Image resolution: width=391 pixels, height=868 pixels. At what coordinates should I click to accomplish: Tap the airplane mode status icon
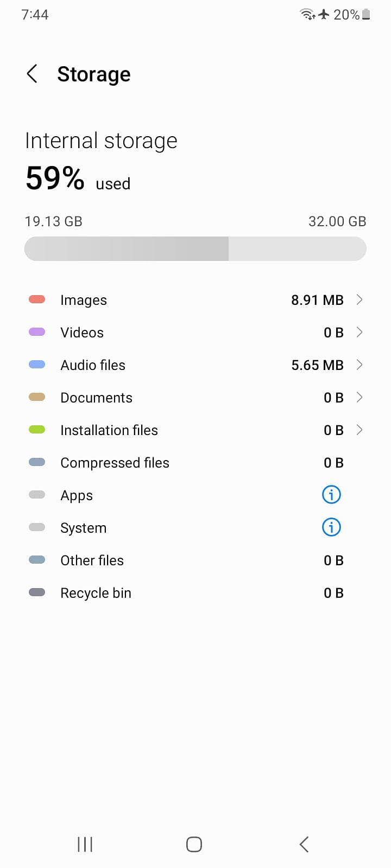[x=324, y=15]
